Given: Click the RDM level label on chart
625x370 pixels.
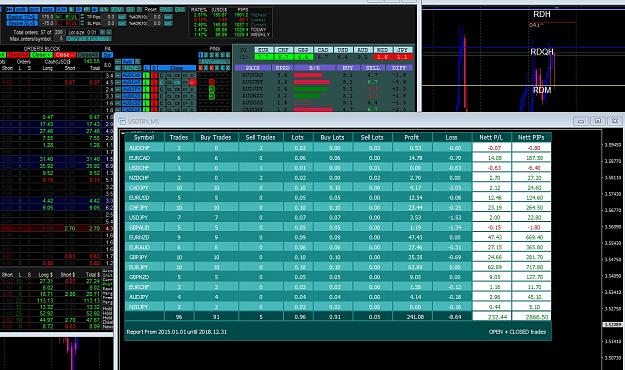Looking at the screenshot, I should point(542,90).
